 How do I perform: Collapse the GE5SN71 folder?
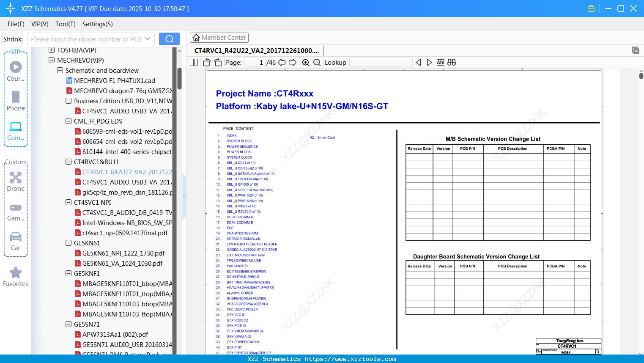coord(69,324)
